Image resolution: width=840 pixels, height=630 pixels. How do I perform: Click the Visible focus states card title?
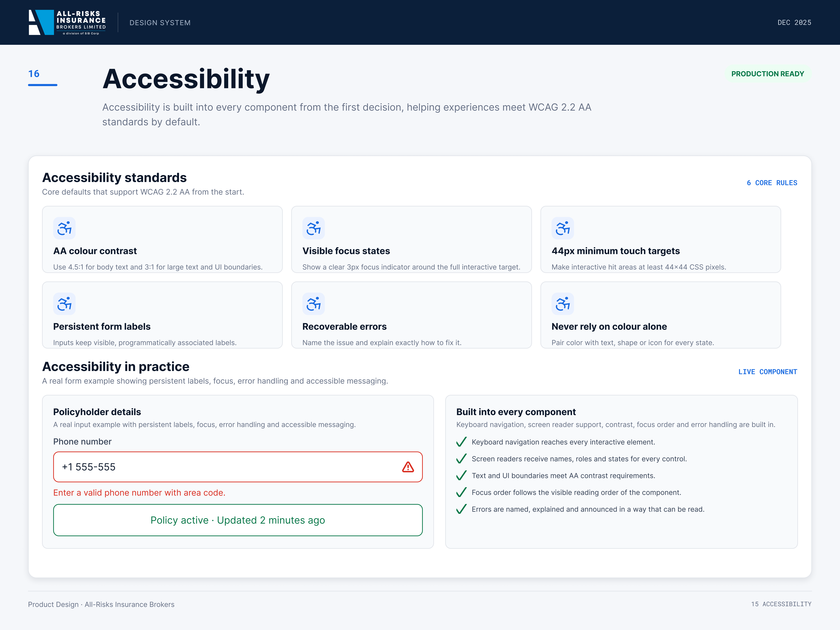pos(346,251)
